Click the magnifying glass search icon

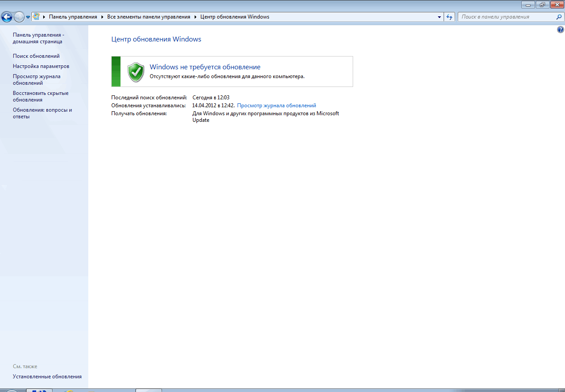click(x=559, y=17)
